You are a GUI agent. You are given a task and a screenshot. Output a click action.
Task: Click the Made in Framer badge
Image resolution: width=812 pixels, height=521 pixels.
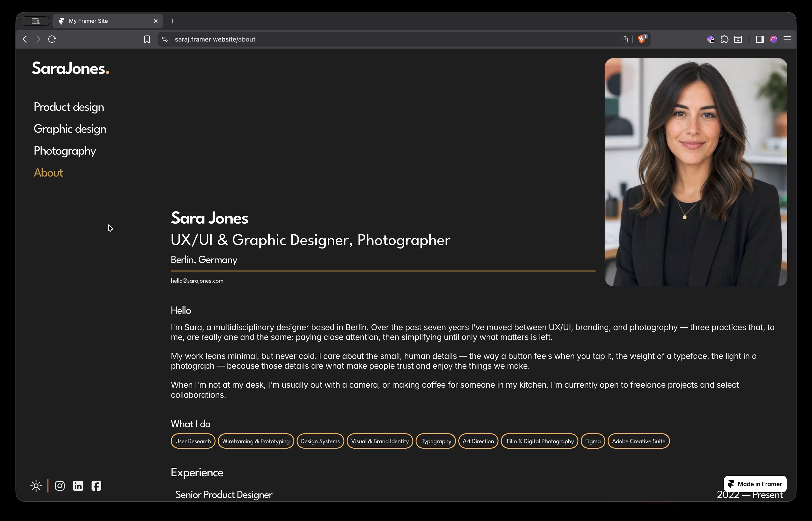(755, 484)
